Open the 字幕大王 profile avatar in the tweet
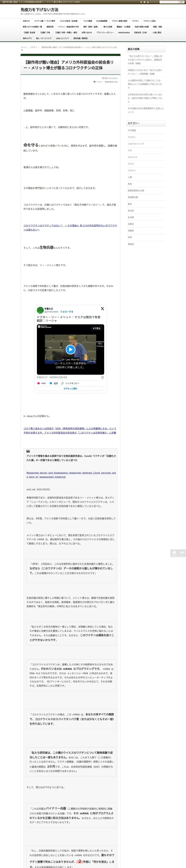 pos(40,310)
